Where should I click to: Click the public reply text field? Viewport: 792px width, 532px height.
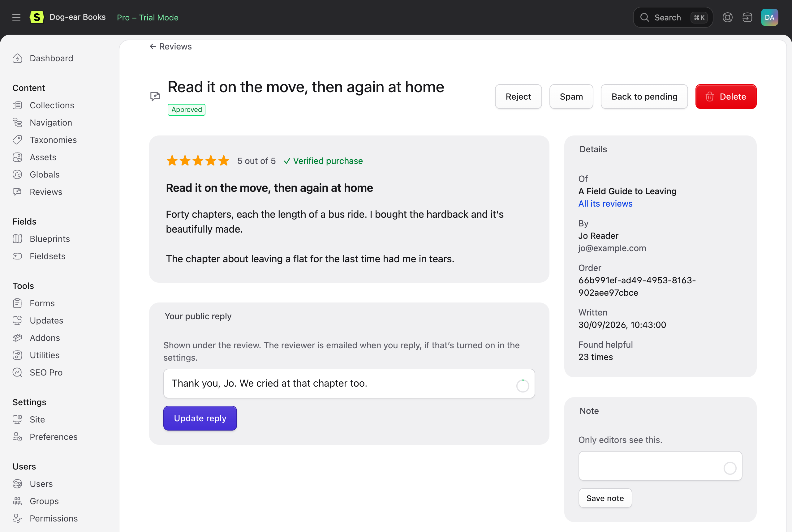click(x=349, y=384)
